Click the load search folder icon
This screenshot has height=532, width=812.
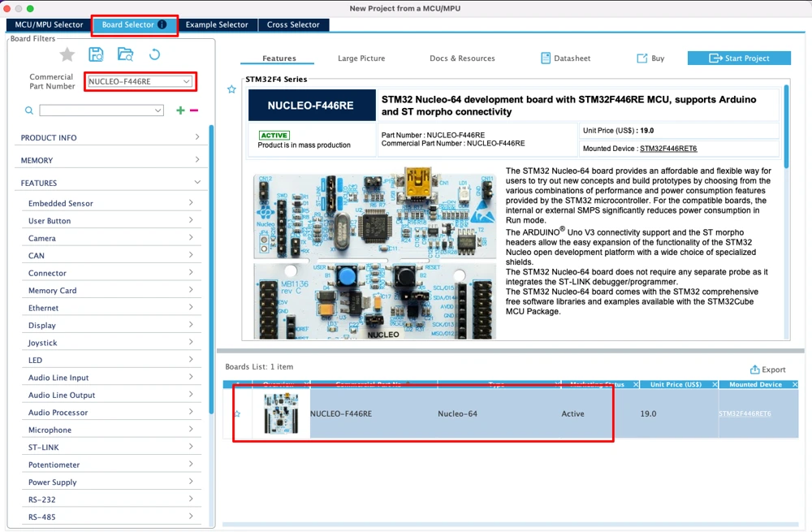pyautogui.click(x=125, y=54)
